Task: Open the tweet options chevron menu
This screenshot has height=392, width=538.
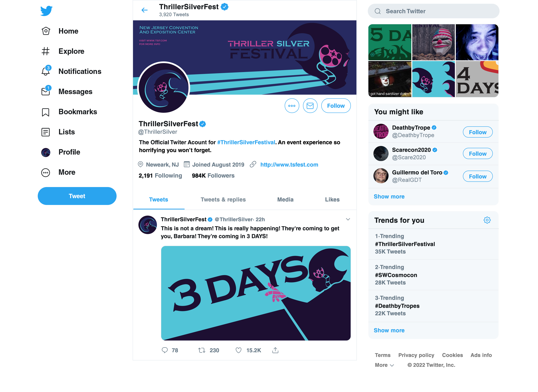Action: tap(348, 219)
